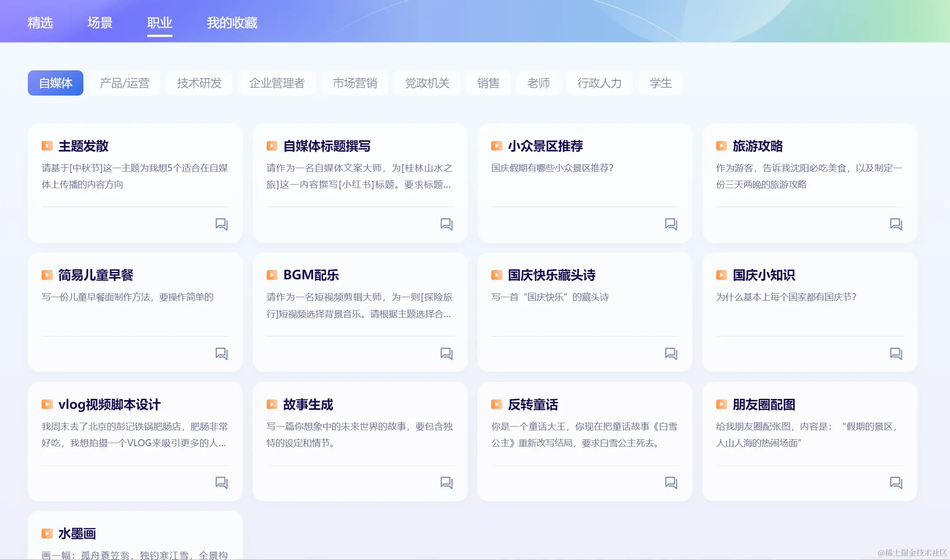Click chat icon on BGM配乐 card

tap(446, 354)
